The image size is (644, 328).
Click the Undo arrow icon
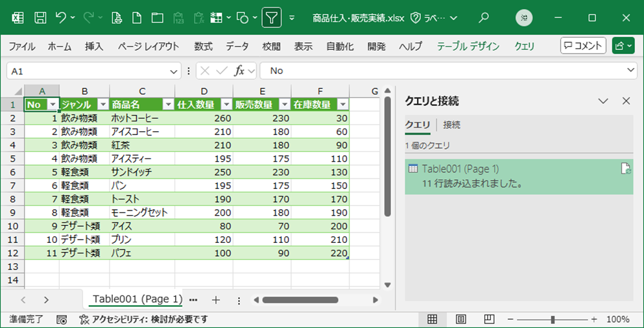click(61, 18)
